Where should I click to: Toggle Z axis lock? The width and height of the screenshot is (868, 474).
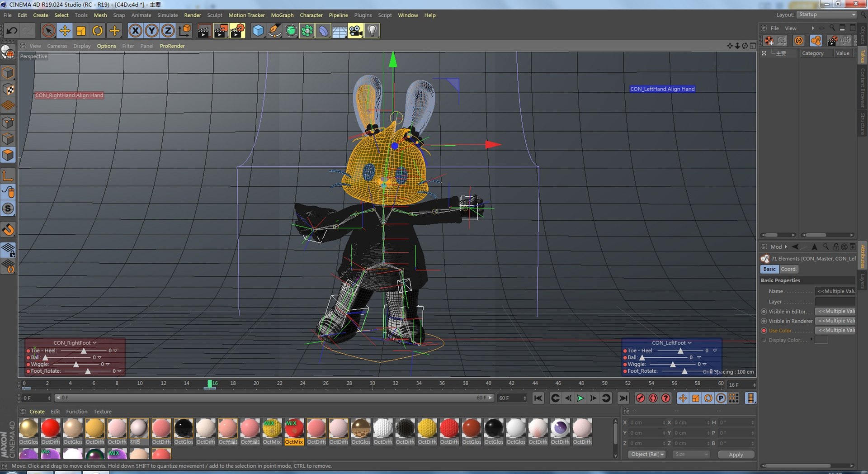tap(168, 31)
